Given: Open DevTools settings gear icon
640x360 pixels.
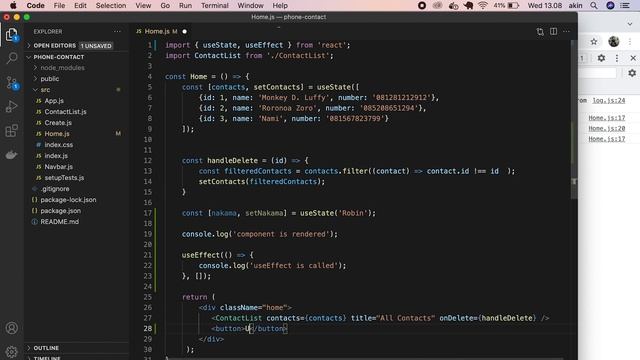Looking at the screenshot, I should pyautogui.click(x=601, y=58).
